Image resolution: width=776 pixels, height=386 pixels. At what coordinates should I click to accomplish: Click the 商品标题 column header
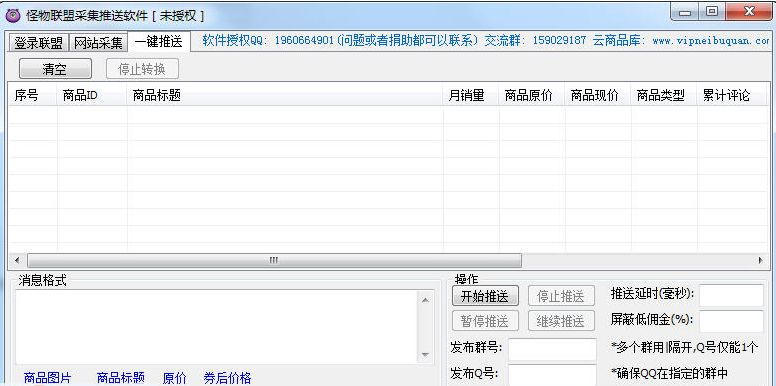click(285, 96)
